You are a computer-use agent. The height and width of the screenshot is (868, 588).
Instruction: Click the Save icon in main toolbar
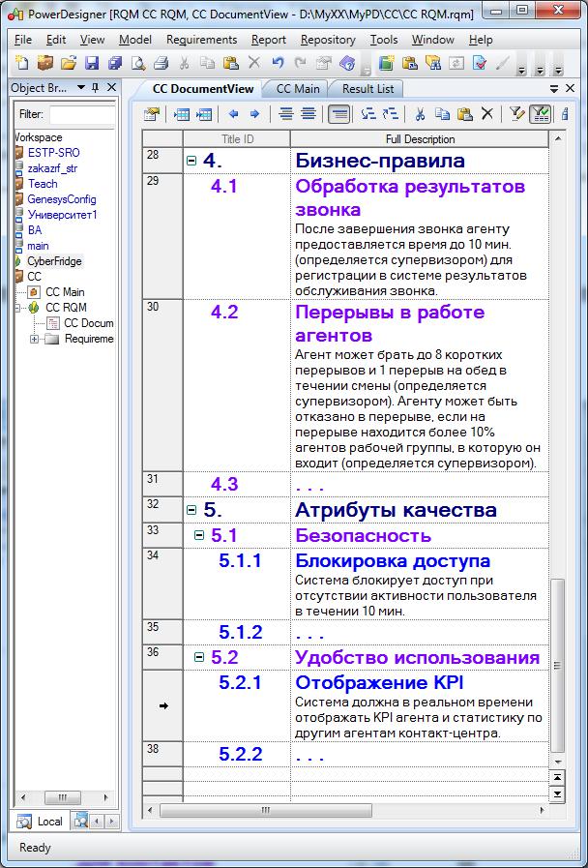91,63
